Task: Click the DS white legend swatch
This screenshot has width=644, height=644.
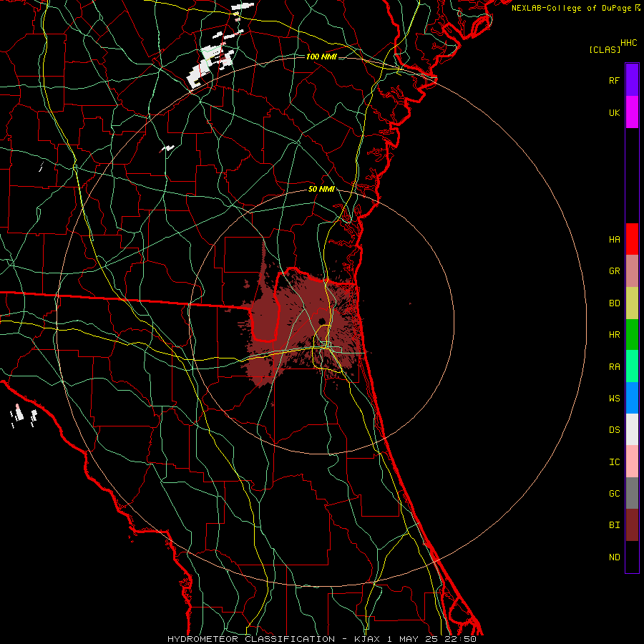Action: click(x=632, y=429)
